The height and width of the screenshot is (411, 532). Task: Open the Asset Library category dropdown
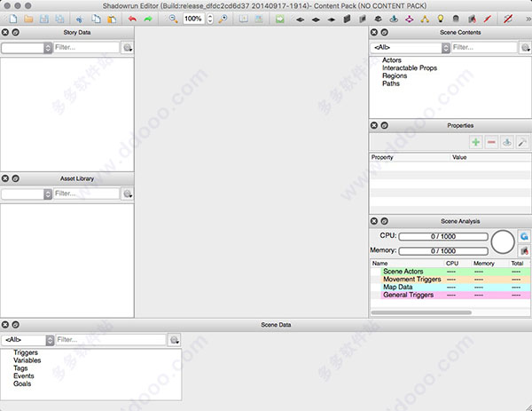tap(27, 194)
